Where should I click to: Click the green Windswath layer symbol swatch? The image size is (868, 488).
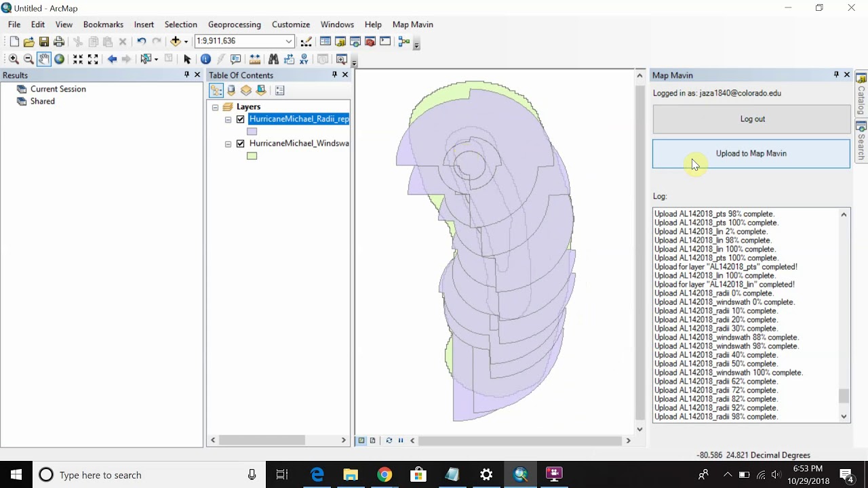coord(252,156)
